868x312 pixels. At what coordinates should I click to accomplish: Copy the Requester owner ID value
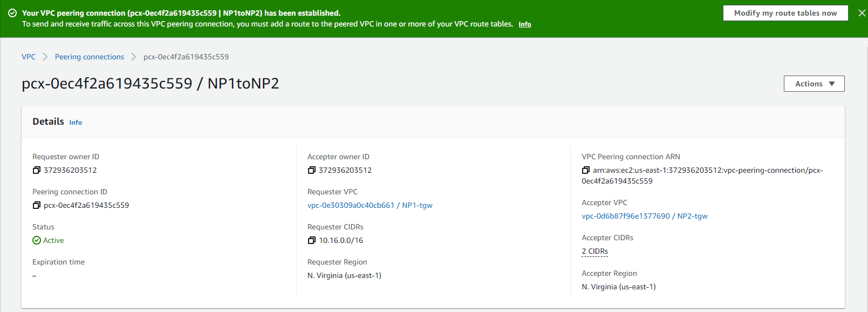[x=37, y=170]
